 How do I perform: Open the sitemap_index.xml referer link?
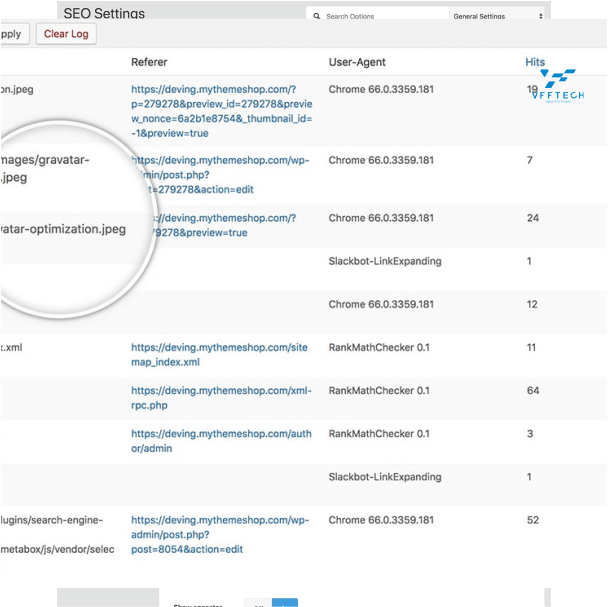219,355
